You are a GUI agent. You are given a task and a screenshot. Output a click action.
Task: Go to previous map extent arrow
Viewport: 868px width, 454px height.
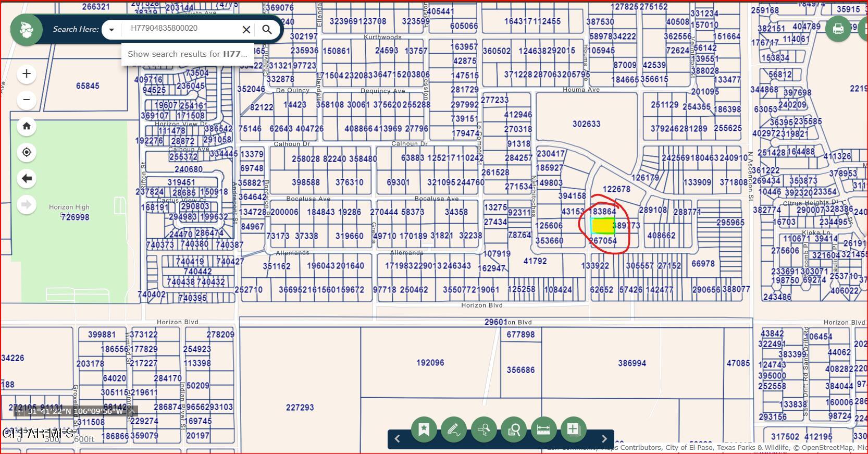(27, 178)
